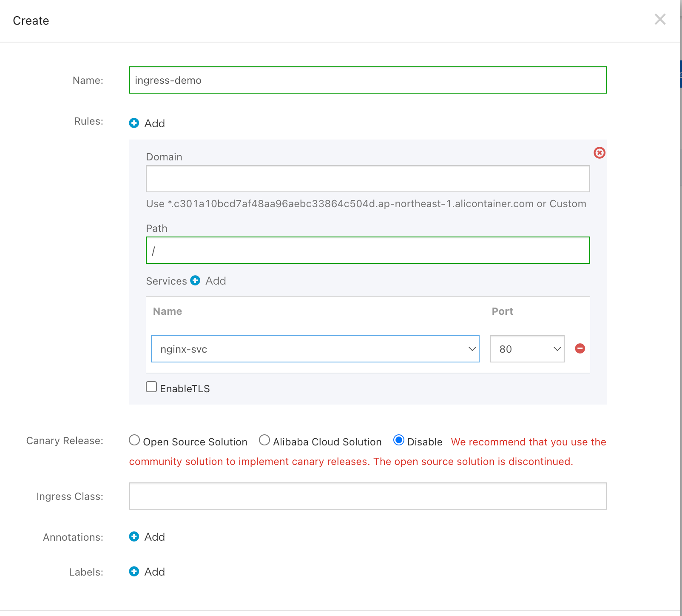Click the plus icon next to Services
The height and width of the screenshot is (616, 682).
(x=195, y=281)
